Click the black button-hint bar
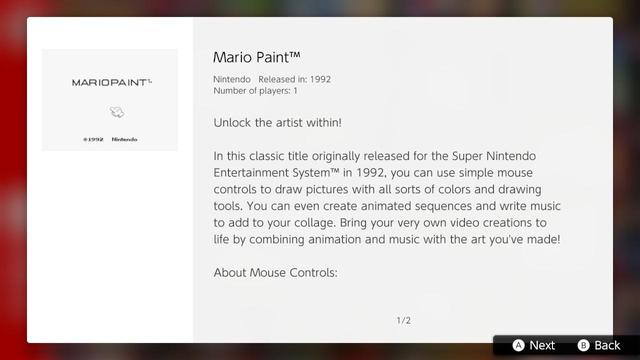This screenshot has height=360, width=640. pos(566,345)
